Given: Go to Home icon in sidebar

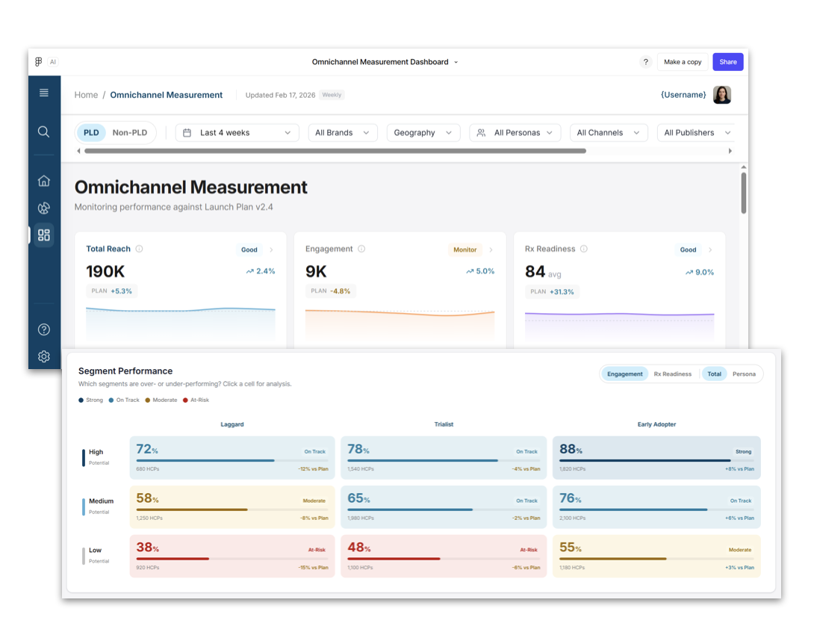Looking at the screenshot, I should coord(44,181).
